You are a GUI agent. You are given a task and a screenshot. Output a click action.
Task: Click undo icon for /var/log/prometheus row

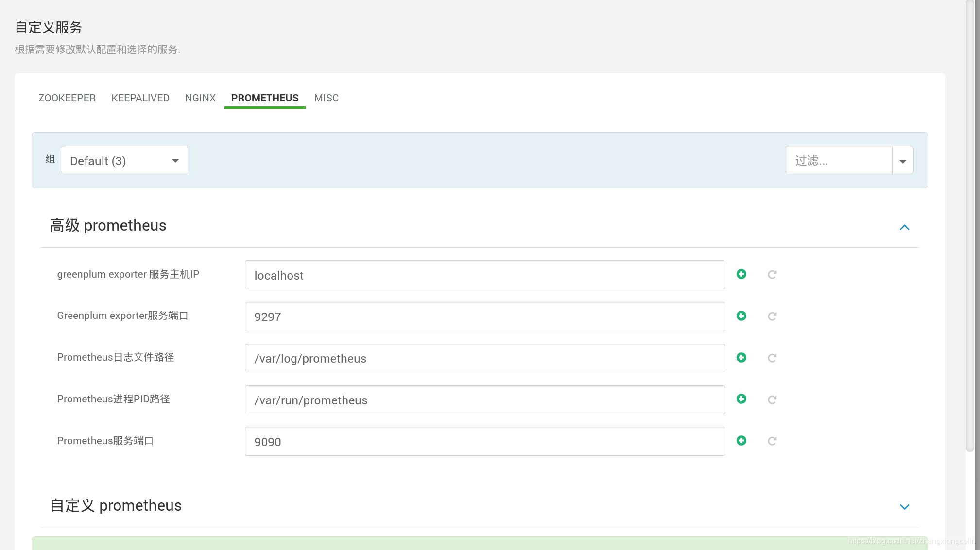tap(772, 358)
